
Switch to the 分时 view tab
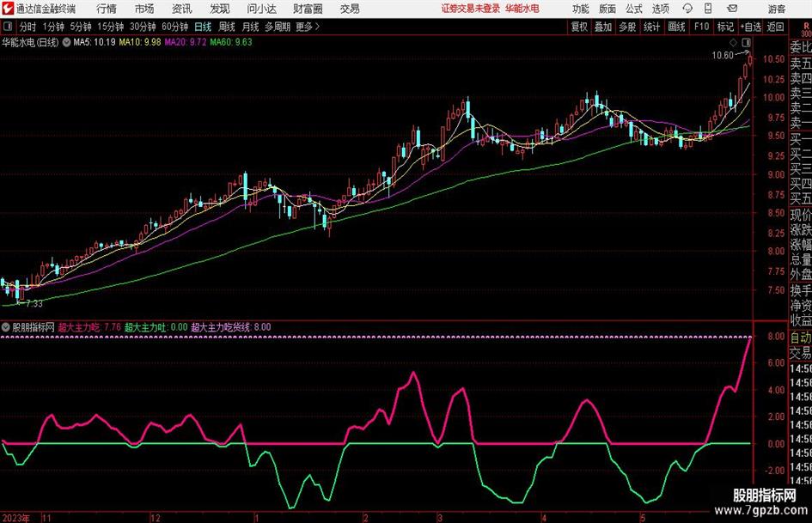[x=28, y=27]
